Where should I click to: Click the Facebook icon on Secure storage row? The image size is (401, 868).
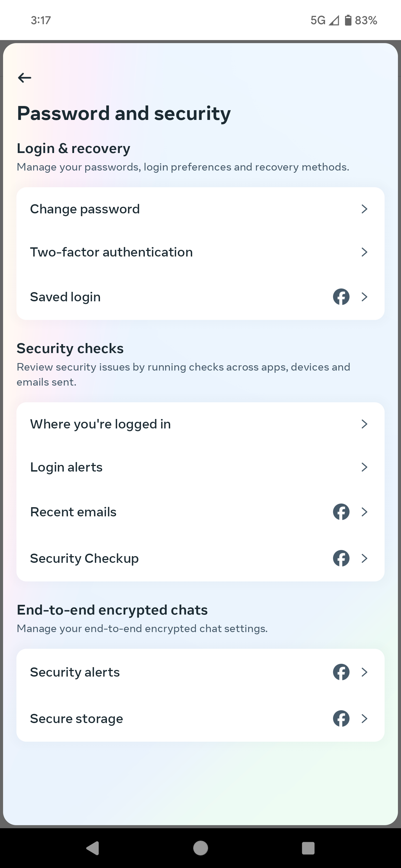click(341, 718)
